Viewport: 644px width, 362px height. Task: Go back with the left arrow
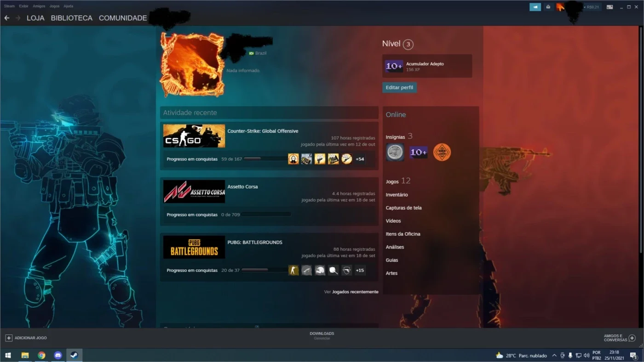[7, 18]
